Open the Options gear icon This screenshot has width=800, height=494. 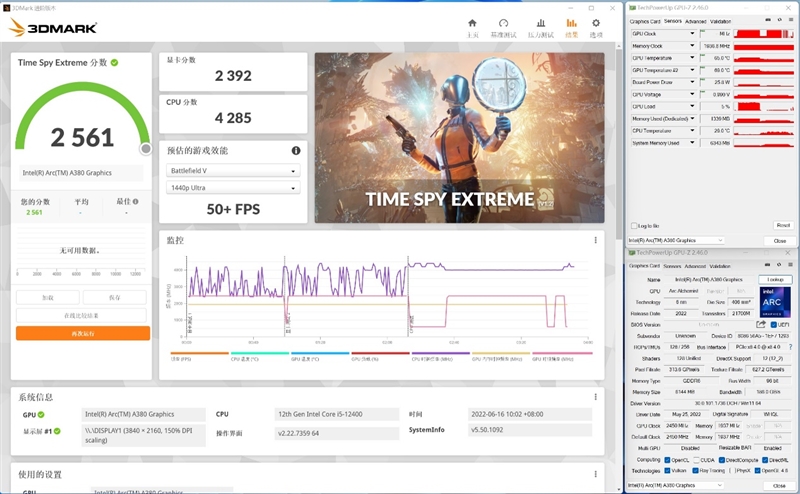coord(597,25)
